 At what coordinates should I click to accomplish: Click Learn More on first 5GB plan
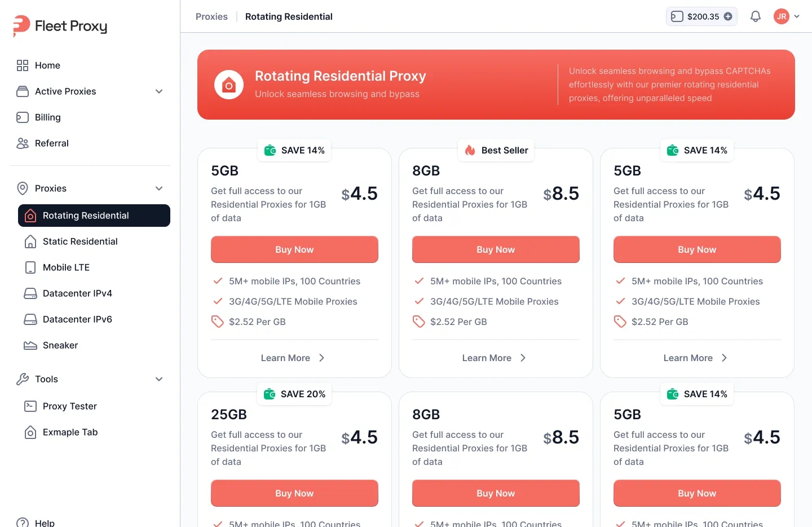click(293, 358)
